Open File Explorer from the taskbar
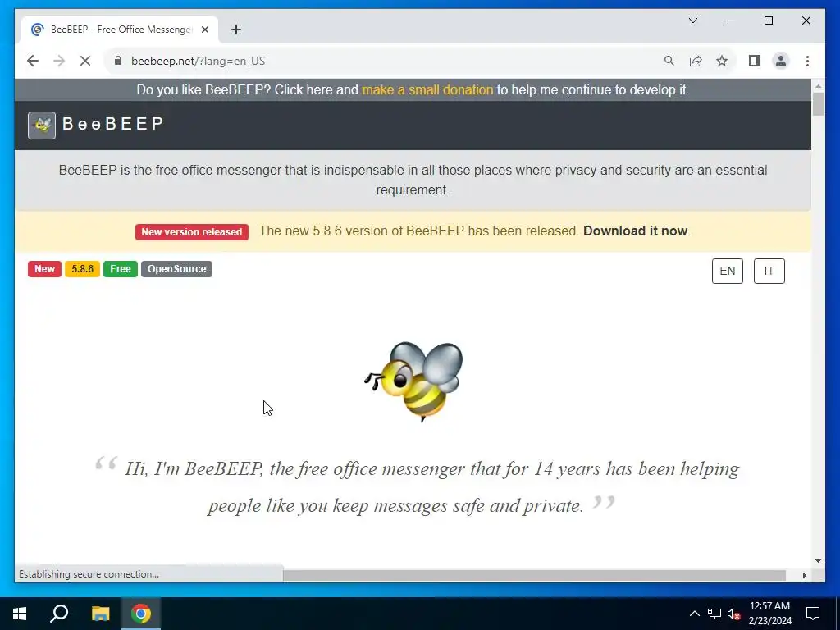This screenshot has height=630, width=840. (x=100, y=614)
